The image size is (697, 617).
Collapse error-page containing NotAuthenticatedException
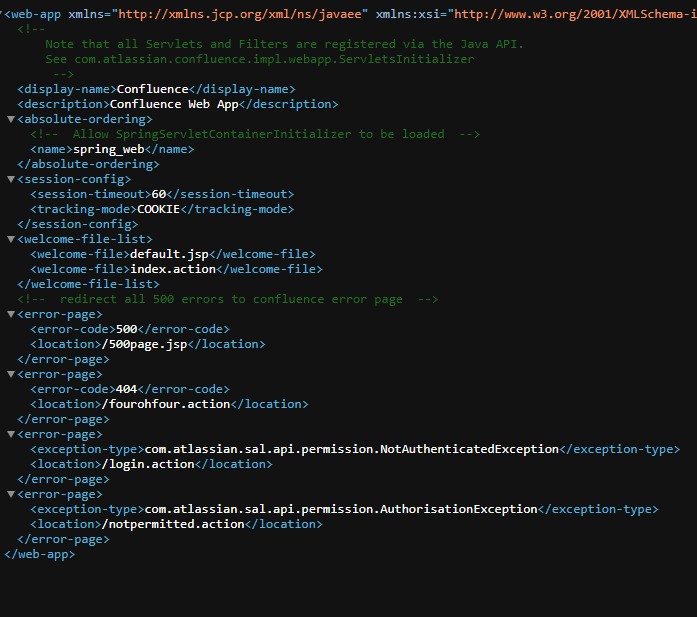[x=11, y=434]
